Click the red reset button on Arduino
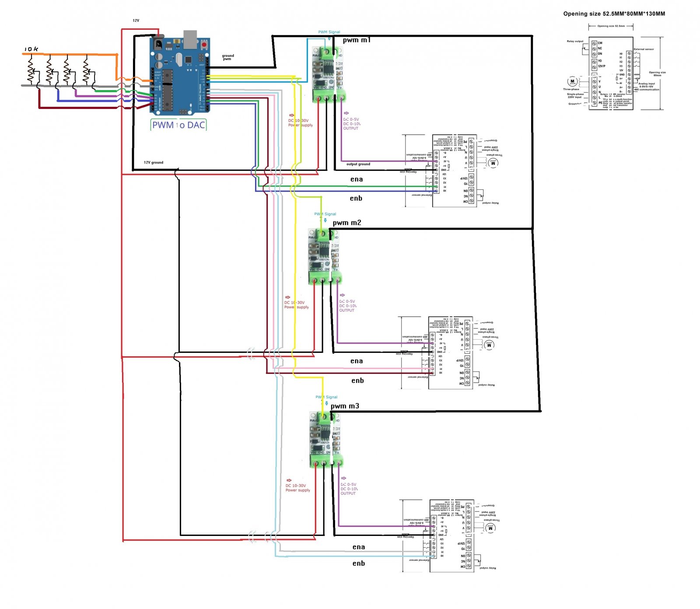Image resolution: width=700 pixels, height=609 pixels. coord(204,45)
